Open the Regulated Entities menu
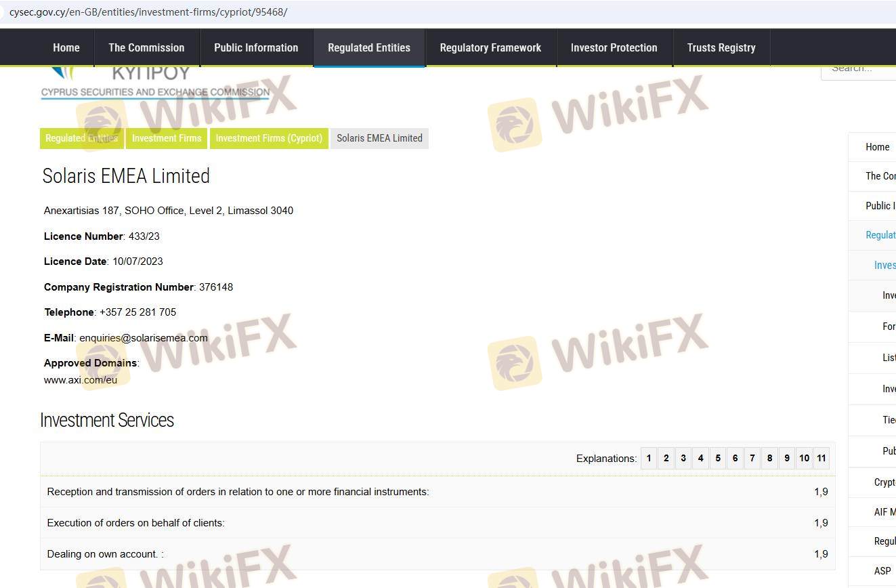The width and height of the screenshot is (896, 588). 369,47
